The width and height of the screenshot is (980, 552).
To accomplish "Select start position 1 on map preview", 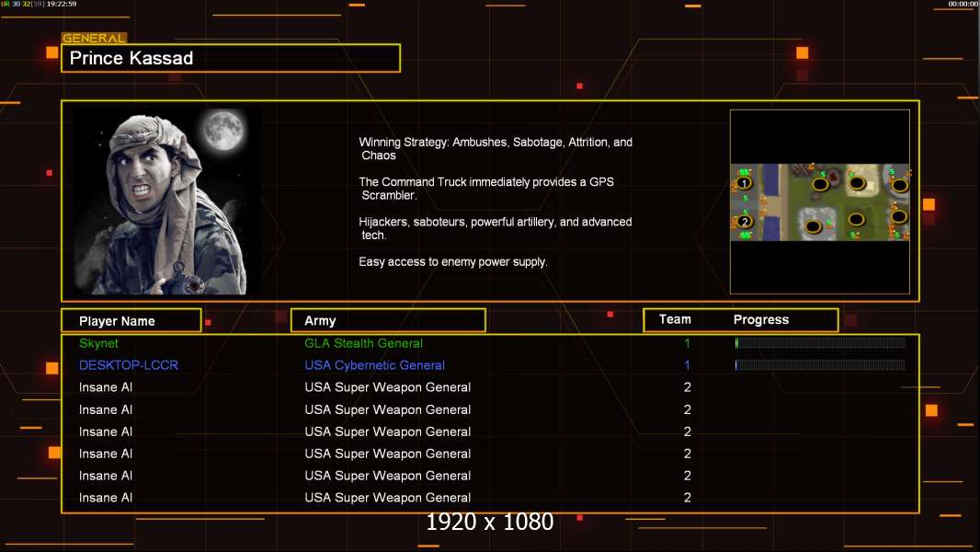I will [x=744, y=183].
